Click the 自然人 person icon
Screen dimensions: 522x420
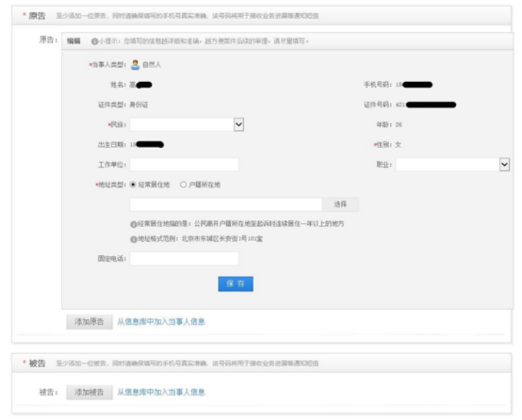[x=134, y=65]
